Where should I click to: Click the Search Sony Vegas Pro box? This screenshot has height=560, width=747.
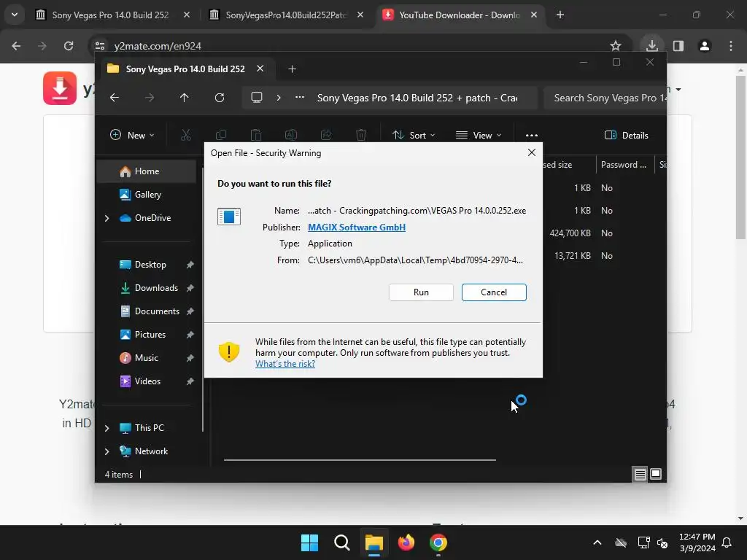tap(605, 98)
